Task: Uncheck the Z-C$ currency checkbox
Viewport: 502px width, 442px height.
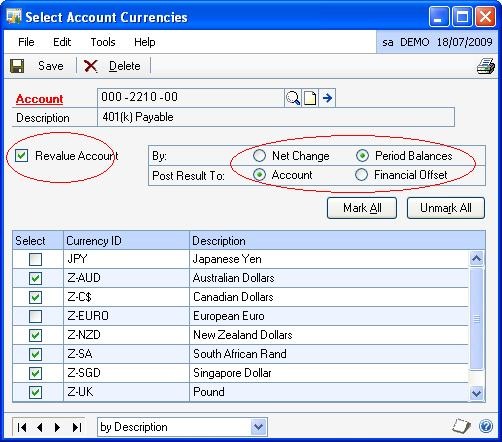Action: point(35,297)
